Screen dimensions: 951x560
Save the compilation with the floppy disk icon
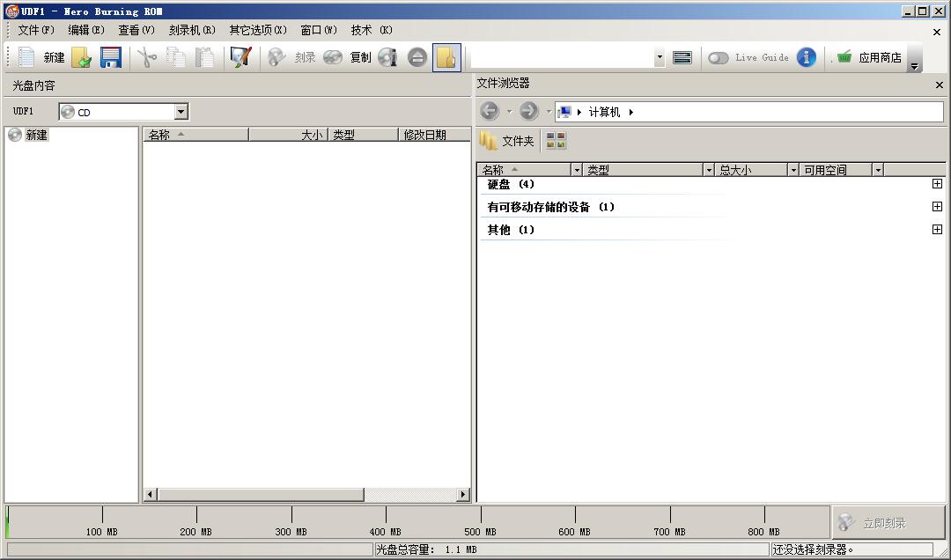[x=110, y=57]
